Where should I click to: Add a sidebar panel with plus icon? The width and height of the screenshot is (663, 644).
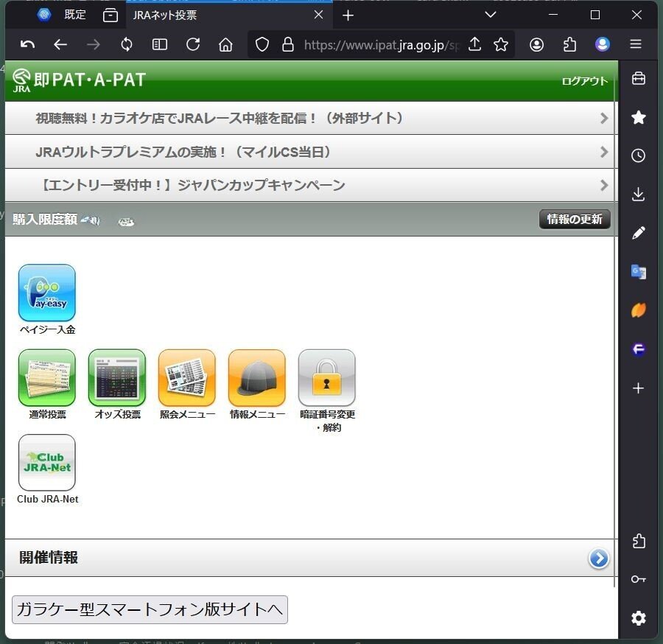coord(639,388)
